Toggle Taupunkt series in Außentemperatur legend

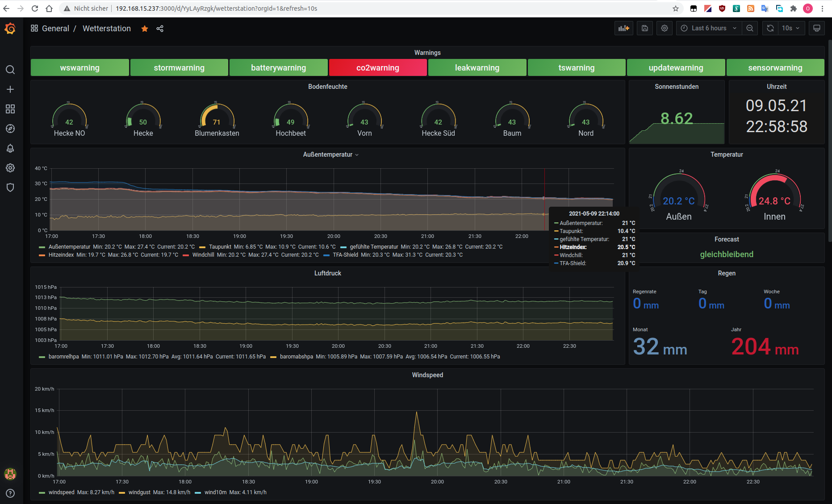[220, 247]
